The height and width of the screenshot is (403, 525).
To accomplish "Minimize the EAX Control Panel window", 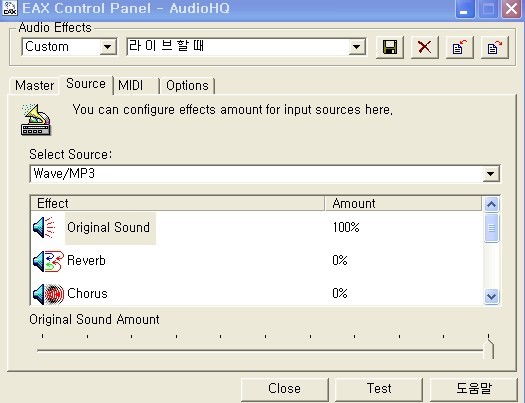I will [465, 9].
